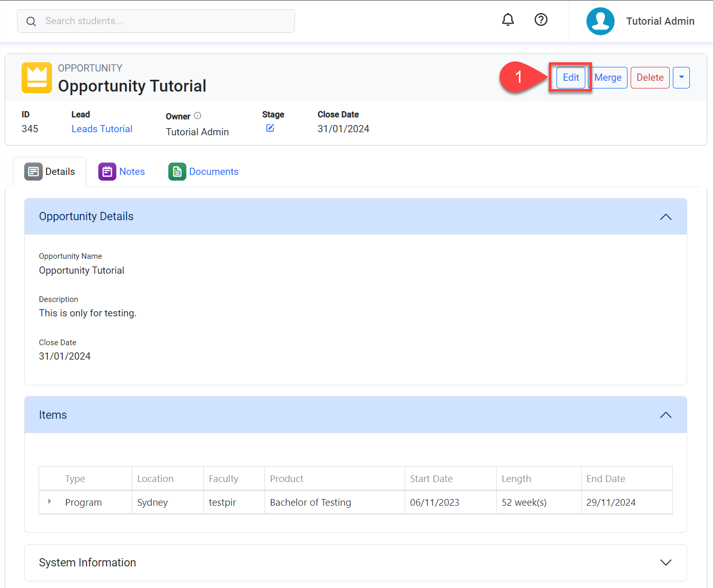This screenshot has height=588, width=713.
Task: Click the Stage edit pencil icon
Action: pyautogui.click(x=270, y=128)
